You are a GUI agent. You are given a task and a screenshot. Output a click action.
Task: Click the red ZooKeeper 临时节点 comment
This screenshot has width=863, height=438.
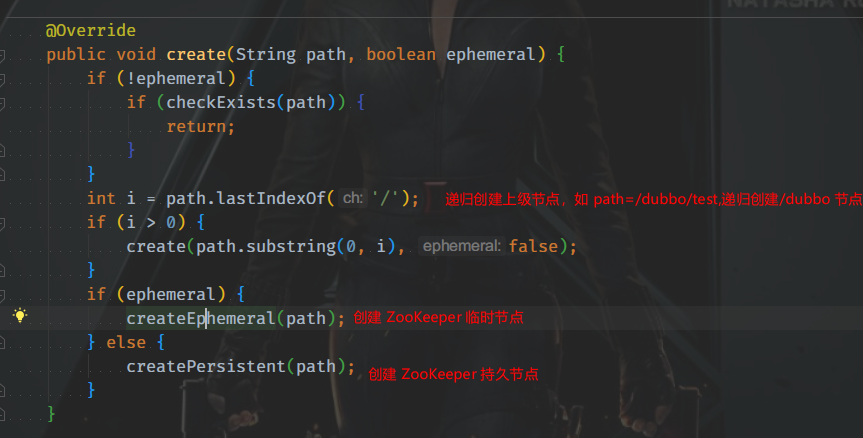click(x=438, y=317)
